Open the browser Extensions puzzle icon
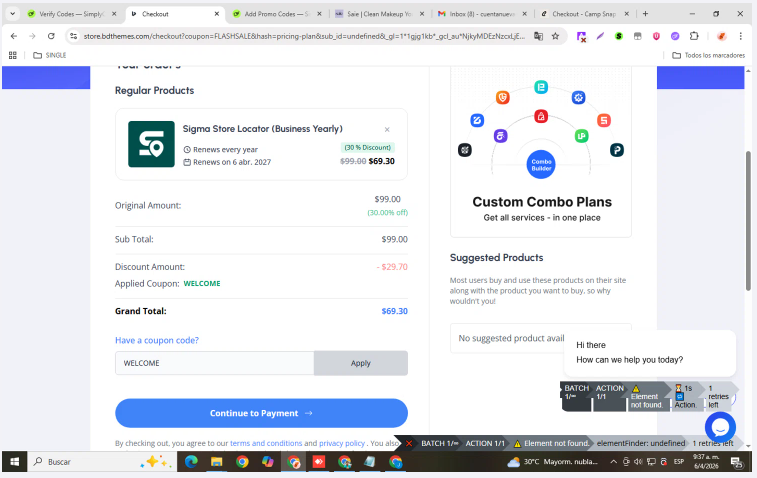Viewport: 757px width, 478px height. (692, 35)
